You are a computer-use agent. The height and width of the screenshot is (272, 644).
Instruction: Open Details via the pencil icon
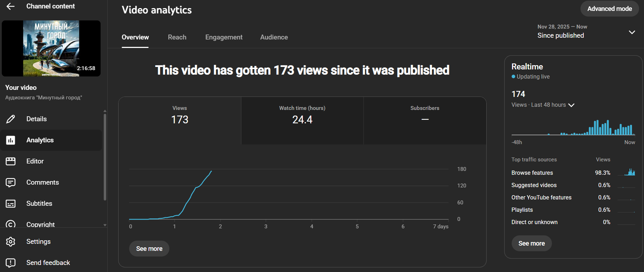(x=11, y=119)
